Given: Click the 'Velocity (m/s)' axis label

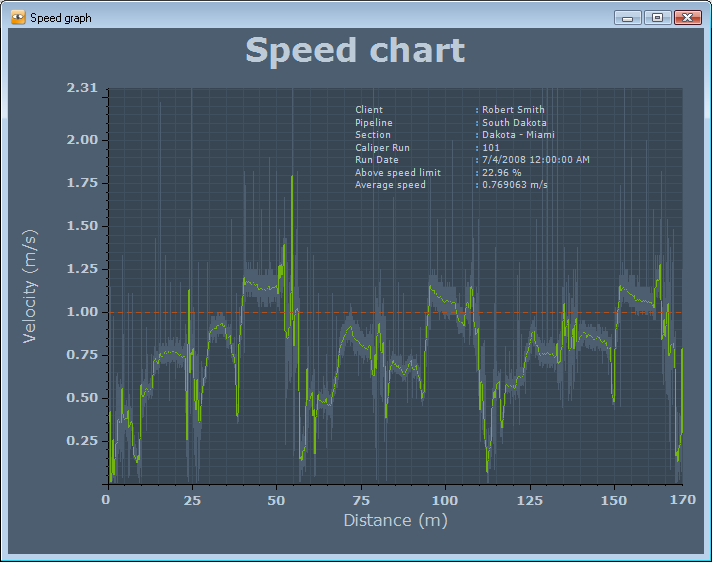Looking at the screenshot, I should 30,286.
